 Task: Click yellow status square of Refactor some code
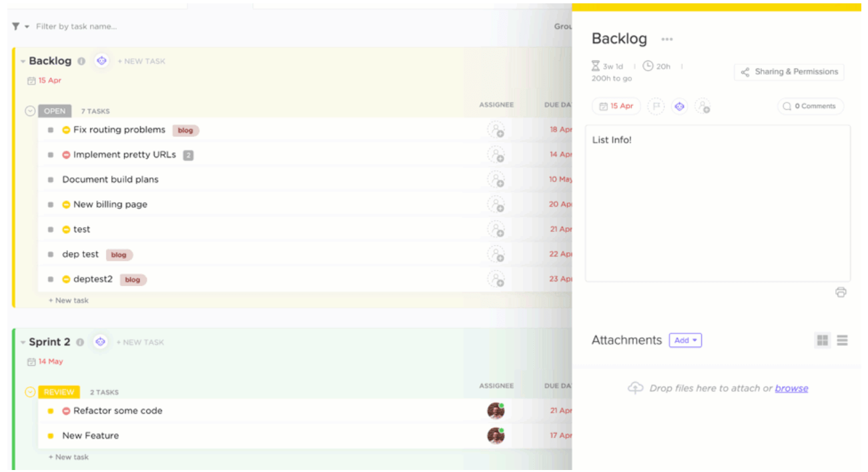coord(51,411)
